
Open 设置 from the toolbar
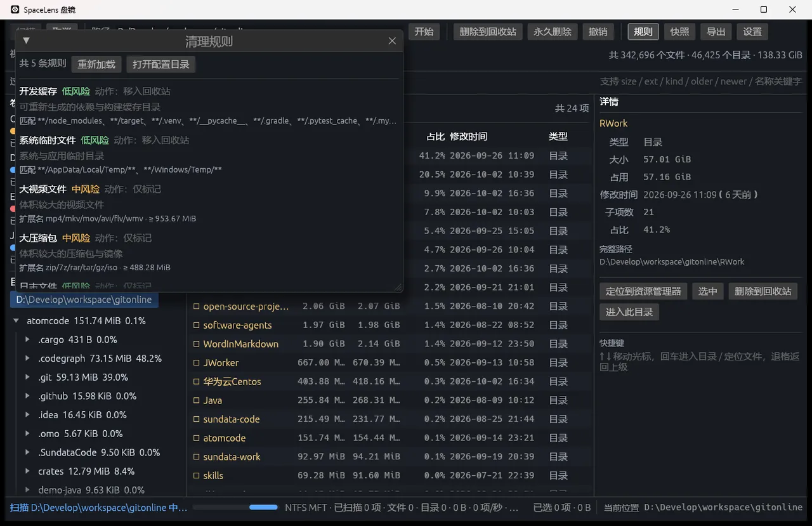pyautogui.click(x=752, y=32)
